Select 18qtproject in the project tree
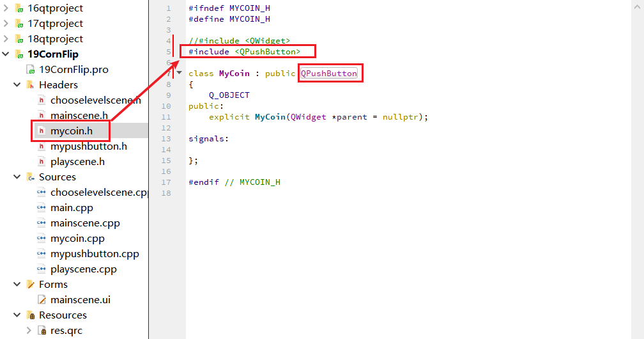 (55, 38)
